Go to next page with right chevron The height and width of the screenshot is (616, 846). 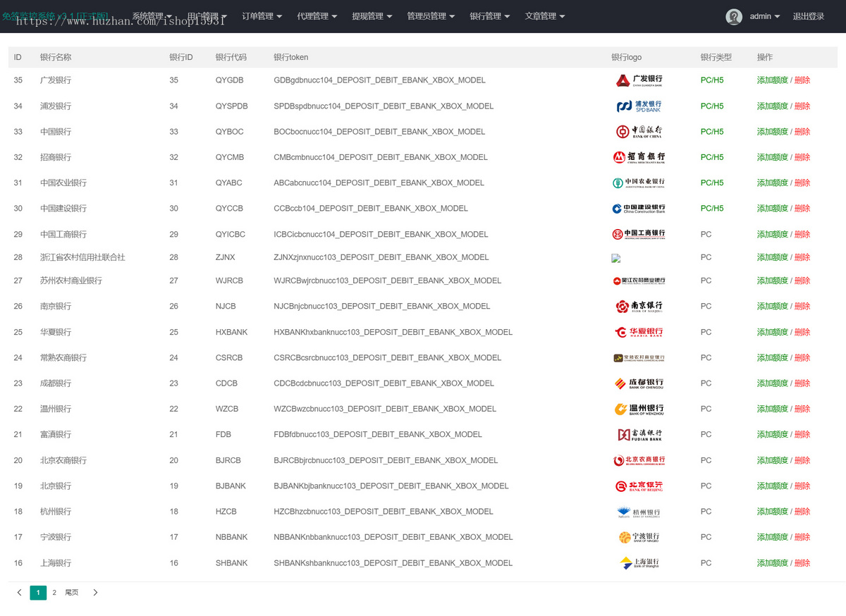point(95,593)
